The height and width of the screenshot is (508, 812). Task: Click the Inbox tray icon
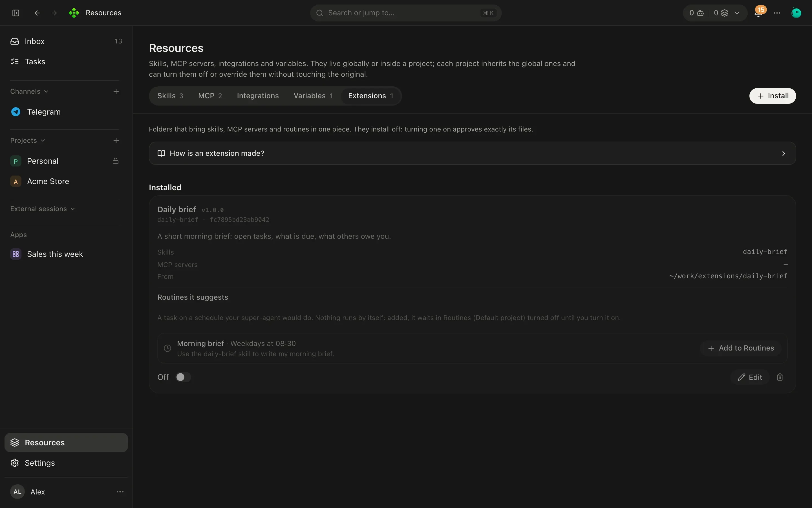(15, 41)
